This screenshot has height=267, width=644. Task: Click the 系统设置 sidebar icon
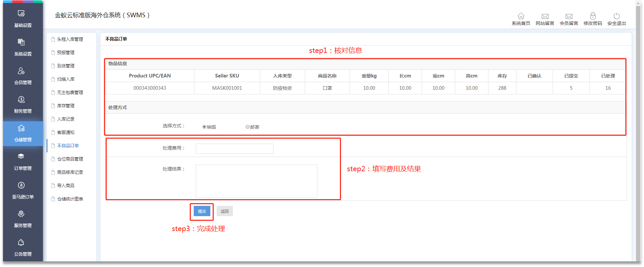coord(21,43)
